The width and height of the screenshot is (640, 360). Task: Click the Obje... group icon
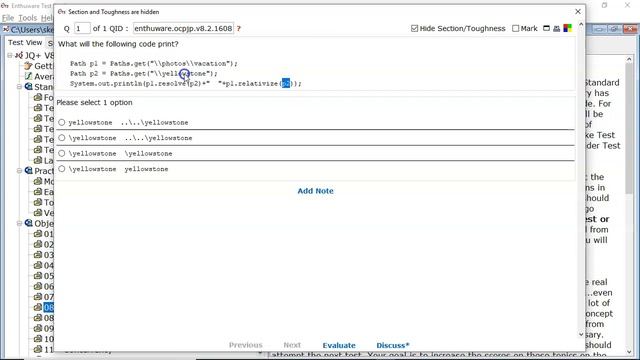click(29, 223)
